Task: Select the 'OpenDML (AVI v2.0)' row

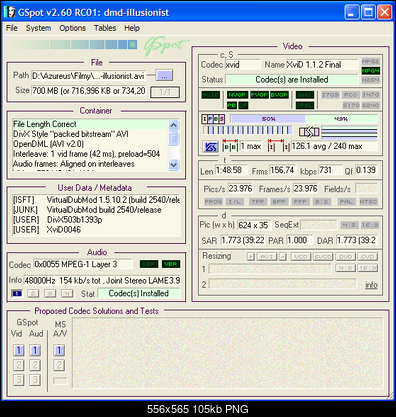Action: click(x=90, y=144)
